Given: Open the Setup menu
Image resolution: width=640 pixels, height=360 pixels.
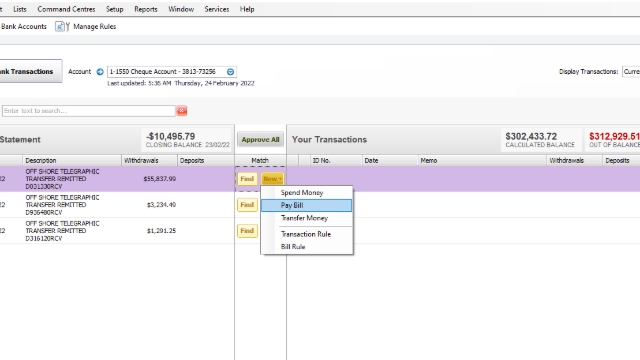Looking at the screenshot, I should pyautogui.click(x=114, y=9).
